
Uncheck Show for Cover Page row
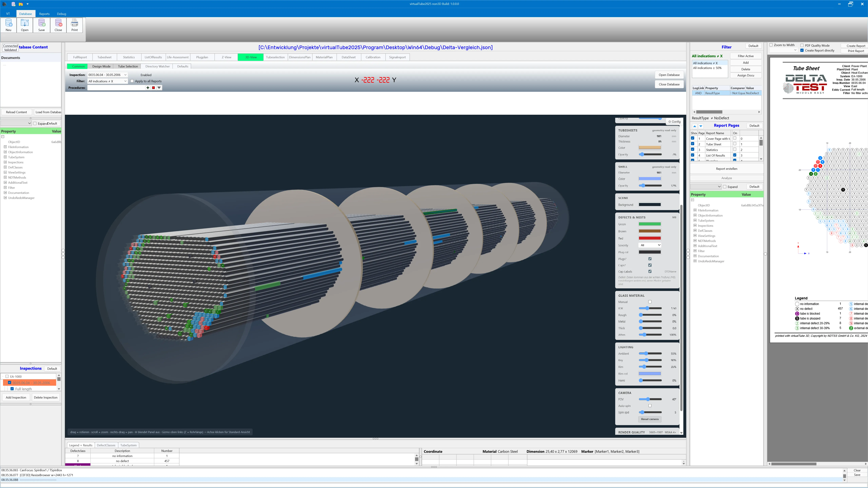pos(693,138)
